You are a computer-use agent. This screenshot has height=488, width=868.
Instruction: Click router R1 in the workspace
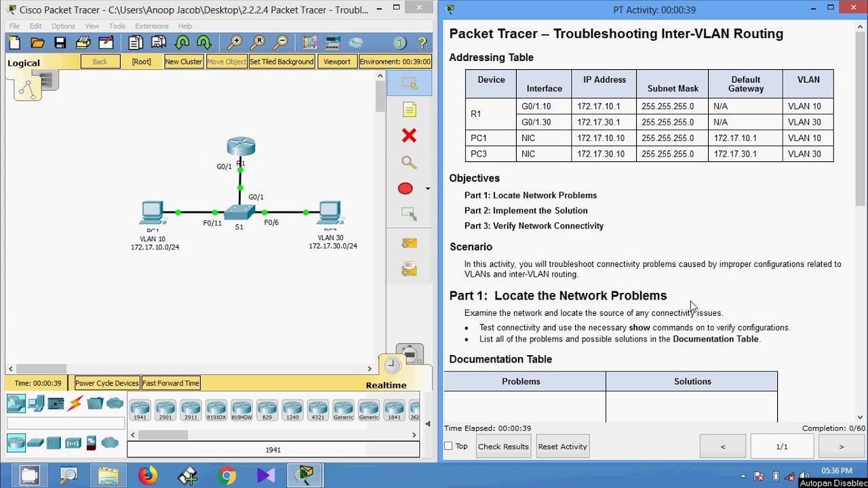241,146
